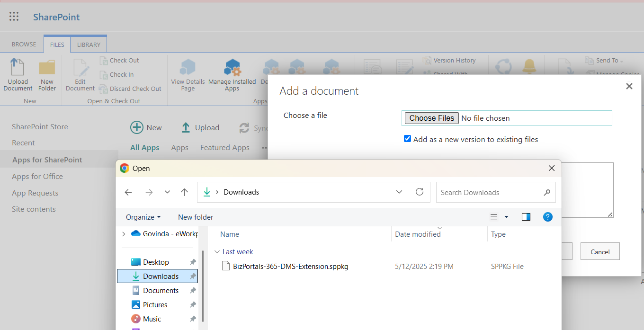This screenshot has width=644, height=330.
Task: Click the Choose Files button
Action: point(432,118)
